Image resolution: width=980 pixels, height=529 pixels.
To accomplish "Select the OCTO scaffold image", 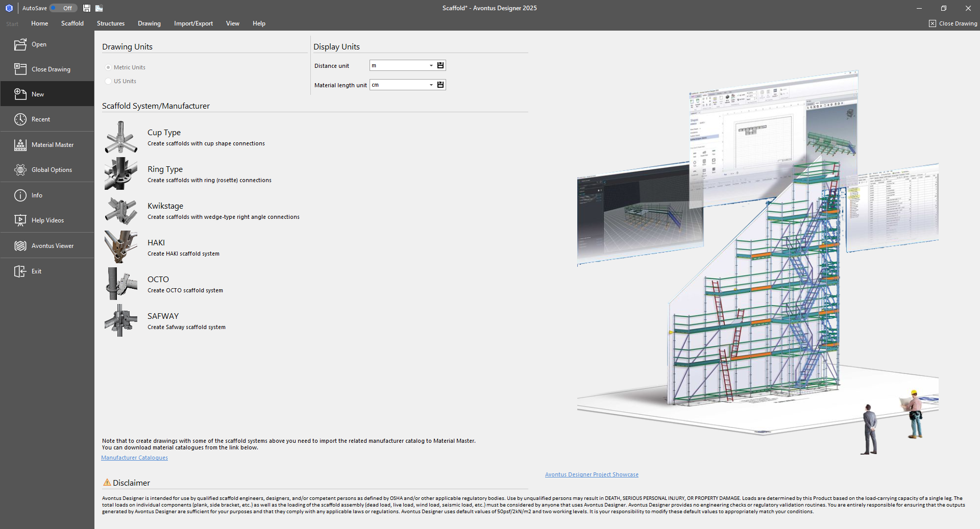I will [x=121, y=284].
